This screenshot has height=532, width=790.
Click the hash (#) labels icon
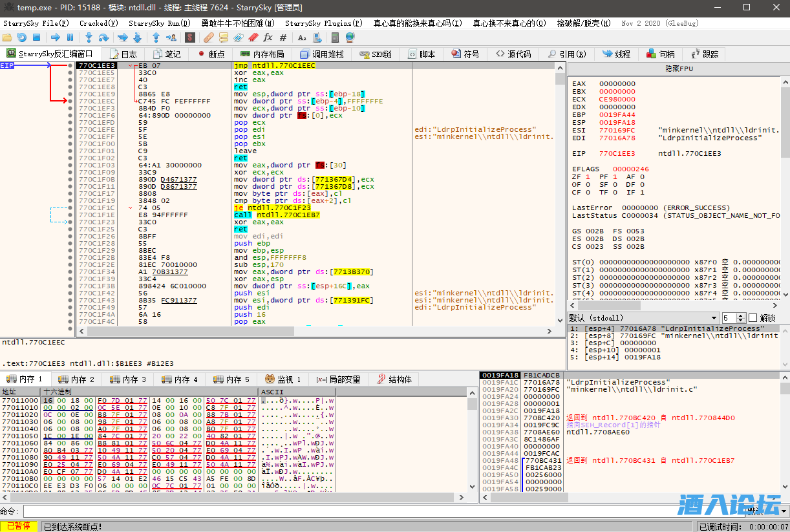pos(283,37)
